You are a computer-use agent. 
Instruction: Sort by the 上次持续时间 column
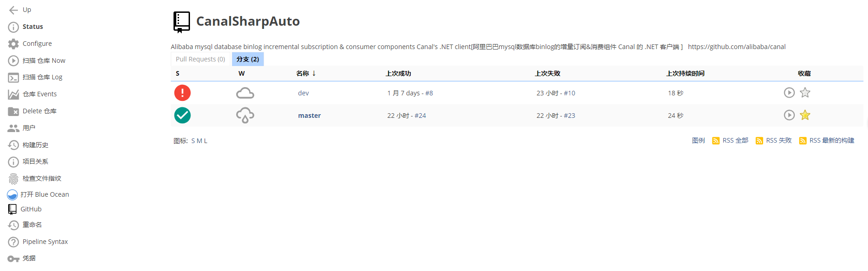tap(685, 73)
